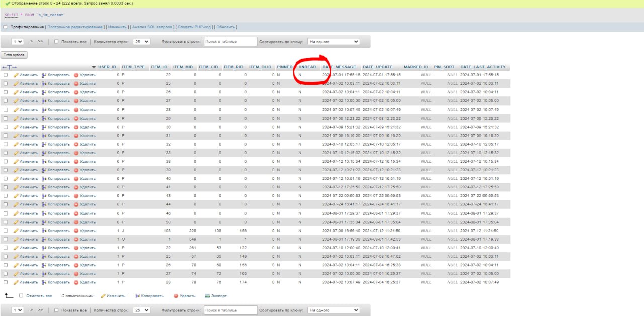
Task: Click the red delete icon for ITEM_ID 40 row
Action: click(76, 179)
